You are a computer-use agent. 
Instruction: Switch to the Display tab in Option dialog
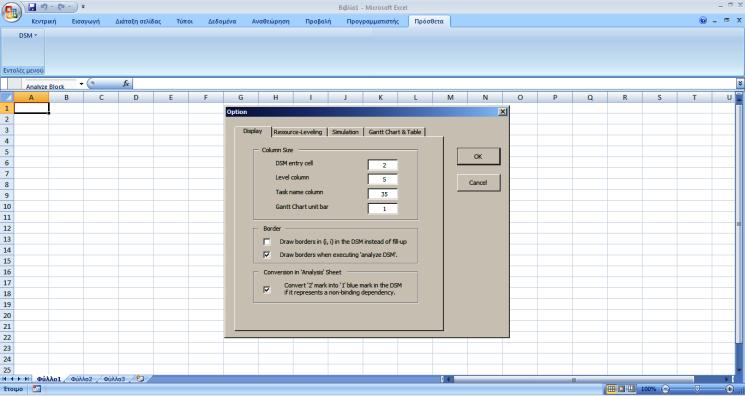point(252,131)
